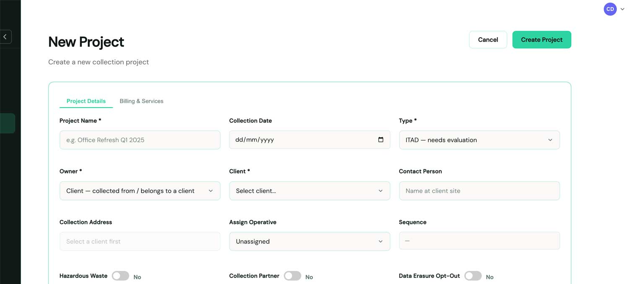This screenshot has height=284, width=644.
Task: Click the Collection Date dd/mm/yyyy field
Action: point(309,140)
